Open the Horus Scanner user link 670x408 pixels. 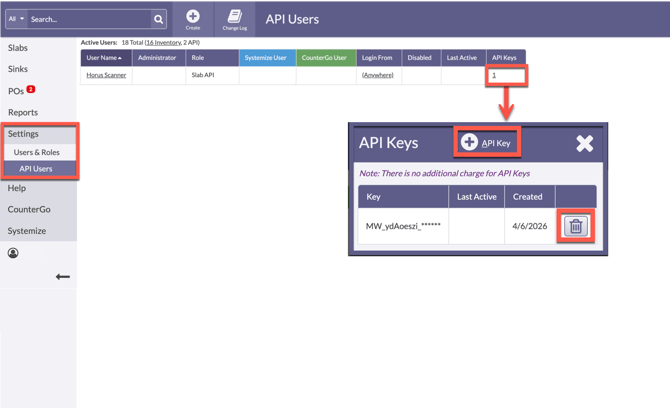[x=106, y=75]
